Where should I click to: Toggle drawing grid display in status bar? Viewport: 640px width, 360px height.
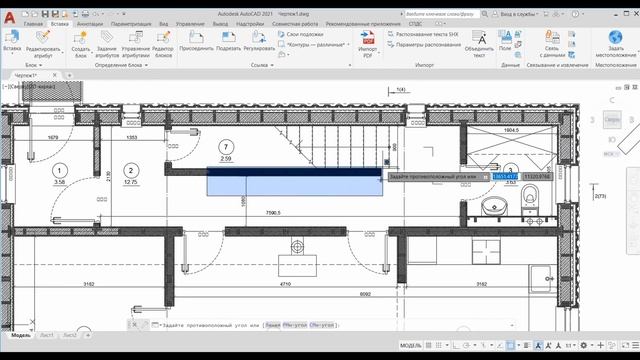point(429,345)
